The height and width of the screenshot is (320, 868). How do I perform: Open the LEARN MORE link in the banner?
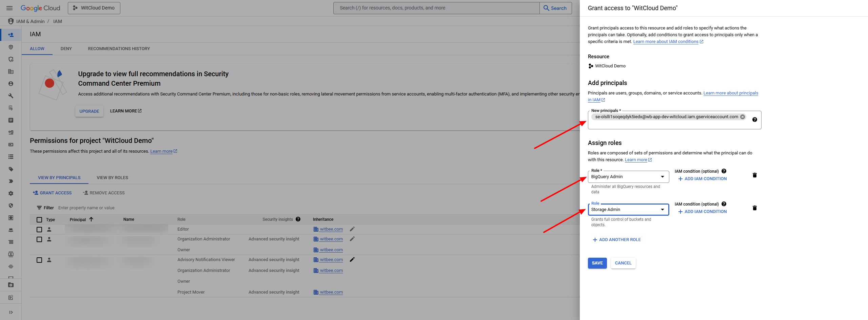[126, 111]
